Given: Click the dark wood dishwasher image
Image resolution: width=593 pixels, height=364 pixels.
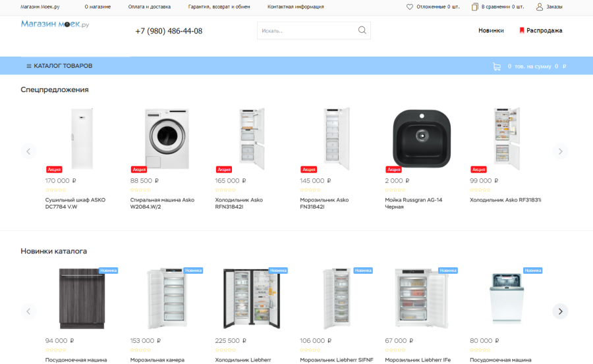Looking at the screenshot, I should [x=82, y=299].
